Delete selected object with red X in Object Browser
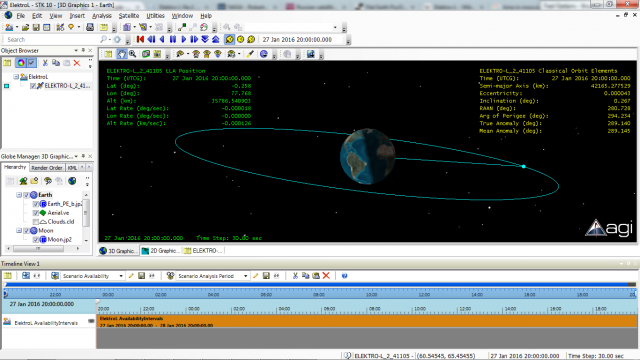The height and width of the screenshot is (360, 640). (x=77, y=63)
